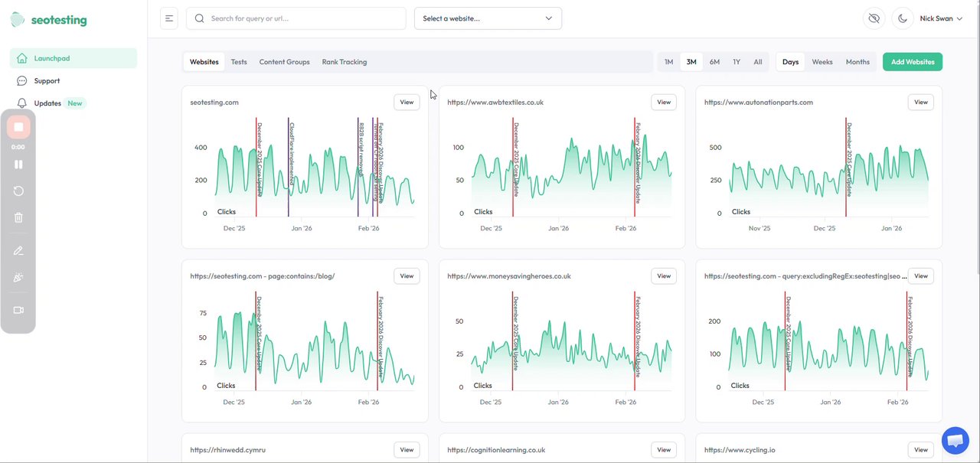Open the Nick Swan account menu
Viewport: 980px width, 463px height.
941,18
